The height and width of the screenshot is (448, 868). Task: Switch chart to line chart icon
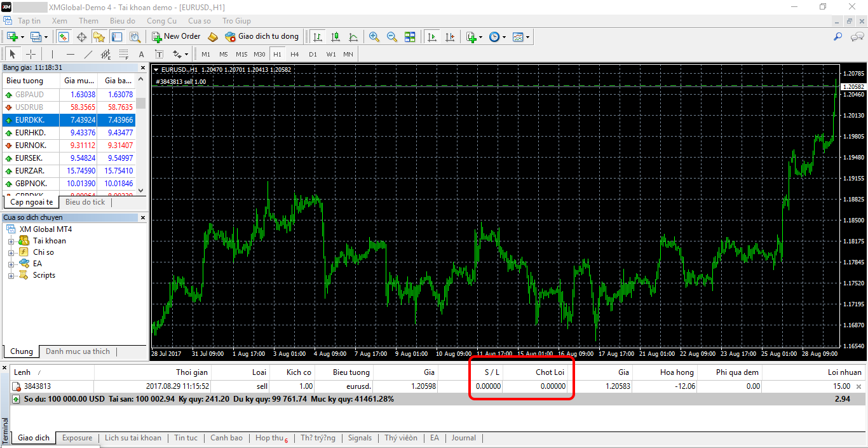353,37
